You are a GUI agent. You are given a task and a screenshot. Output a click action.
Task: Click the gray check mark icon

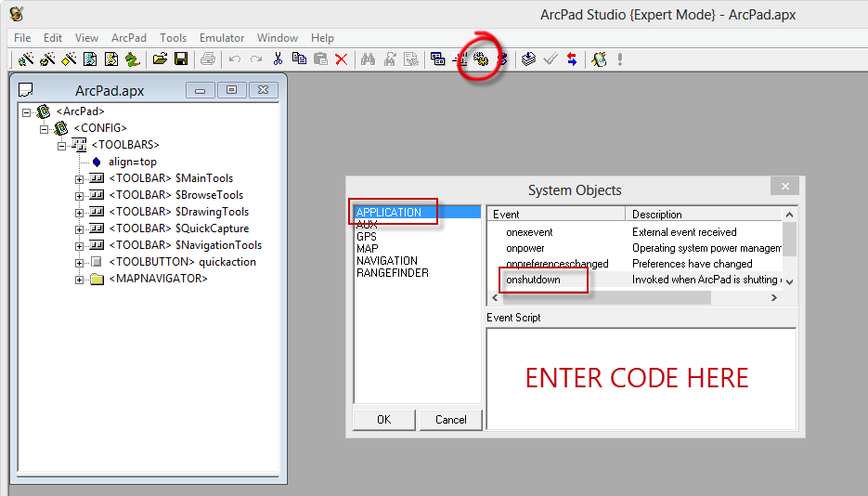click(x=551, y=59)
